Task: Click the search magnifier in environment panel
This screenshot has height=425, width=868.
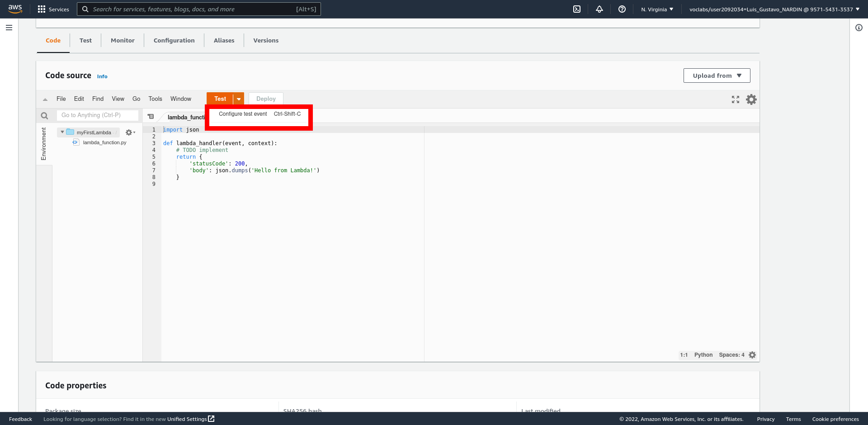Action: pos(44,116)
